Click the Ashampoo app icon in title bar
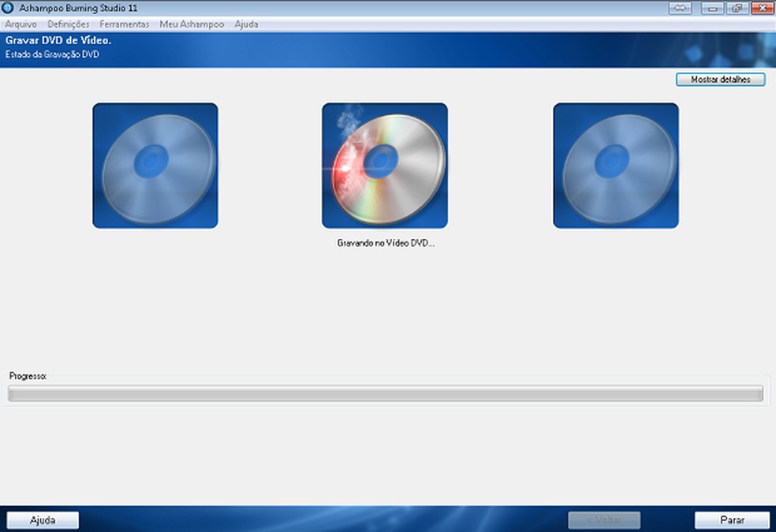Image resolution: width=776 pixels, height=532 pixels. [7, 8]
